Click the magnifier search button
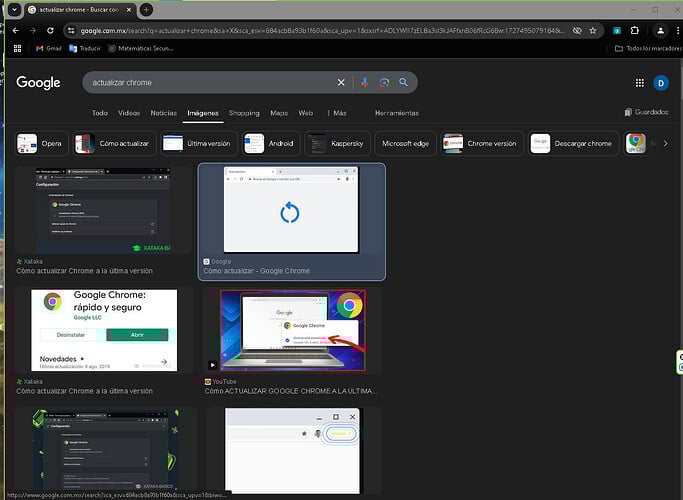The image size is (683, 500). point(403,82)
